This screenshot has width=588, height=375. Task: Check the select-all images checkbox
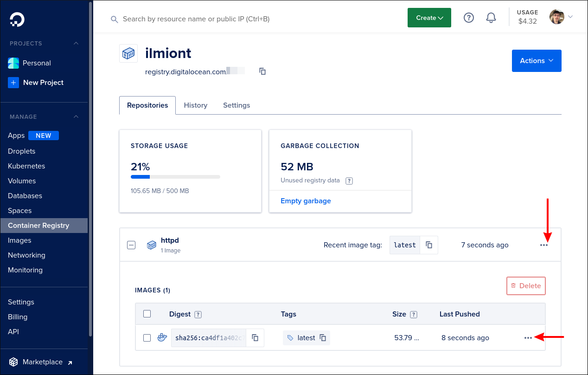click(x=147, y=314)
